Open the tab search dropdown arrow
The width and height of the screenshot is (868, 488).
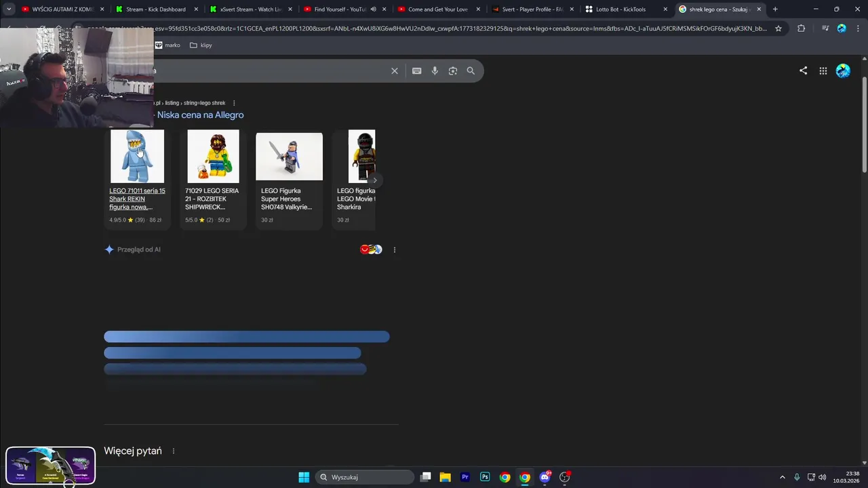click(x=9, y=9)
